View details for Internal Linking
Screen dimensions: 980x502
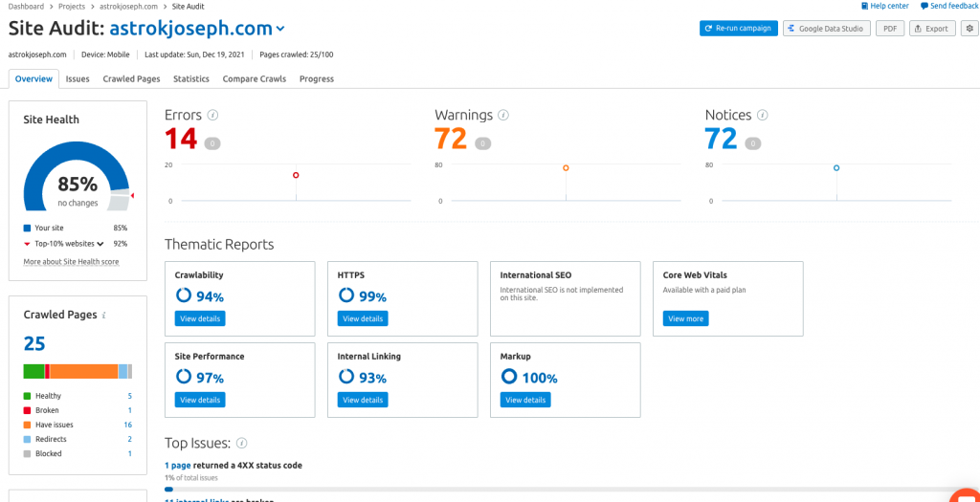pos(363,400)
